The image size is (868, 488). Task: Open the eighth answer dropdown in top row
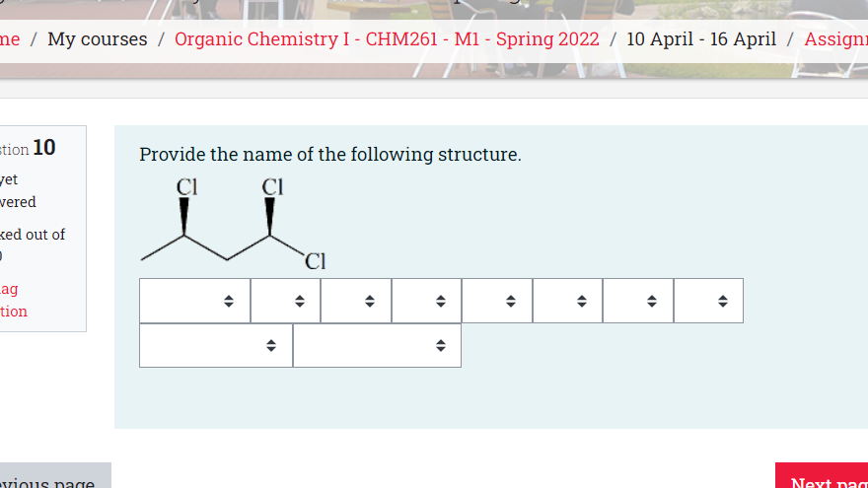[x=708, y=301]
